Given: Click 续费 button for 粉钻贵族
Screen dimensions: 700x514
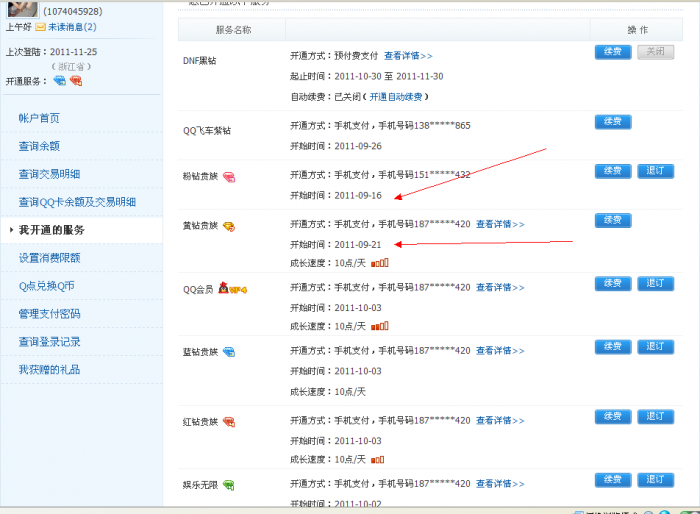Looking at the screenshot, I should click(x=613, y=171).
